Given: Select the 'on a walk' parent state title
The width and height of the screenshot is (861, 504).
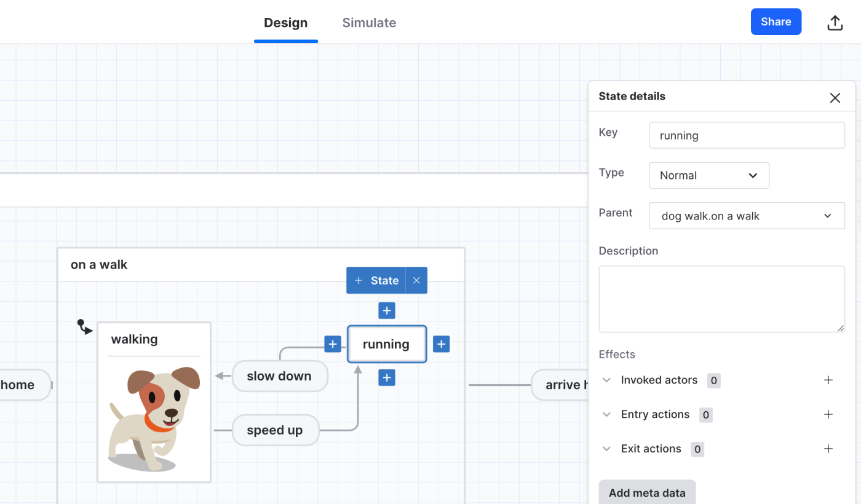Looking at the screenshot, I should point(99,265).
